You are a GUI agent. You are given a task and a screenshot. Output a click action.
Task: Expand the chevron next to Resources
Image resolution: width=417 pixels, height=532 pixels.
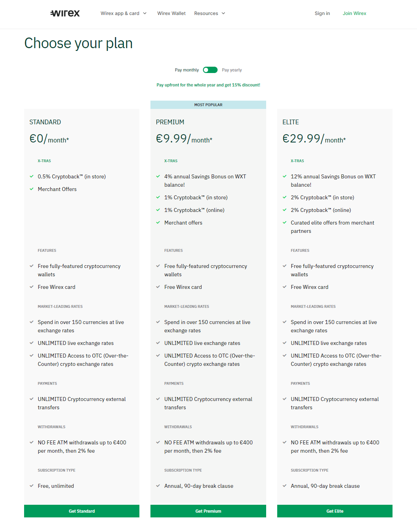(x=224, y=13)
